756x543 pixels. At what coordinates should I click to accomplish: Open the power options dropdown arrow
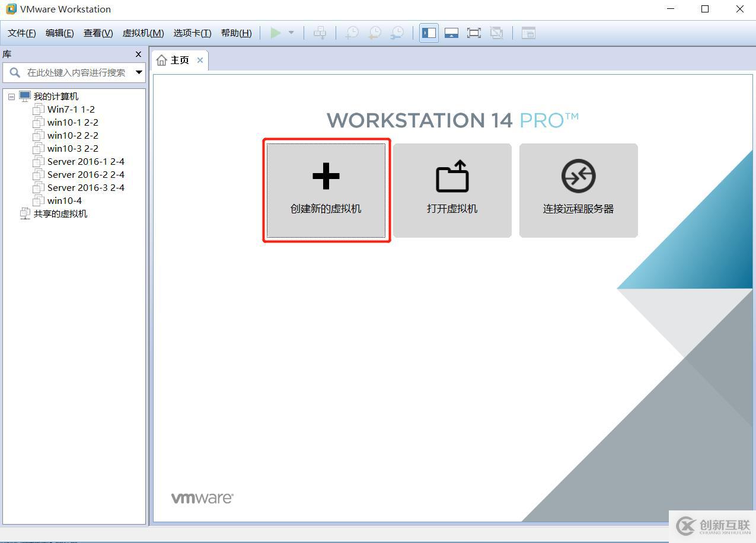291,33
